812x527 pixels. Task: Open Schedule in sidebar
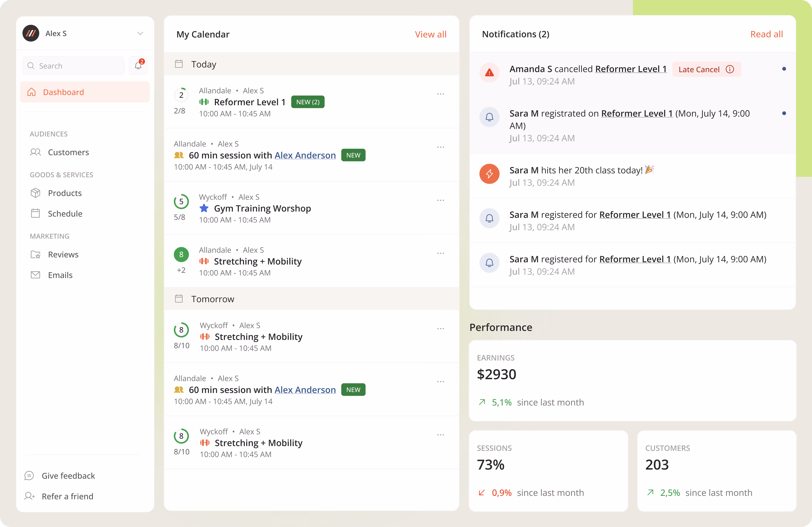65,214
